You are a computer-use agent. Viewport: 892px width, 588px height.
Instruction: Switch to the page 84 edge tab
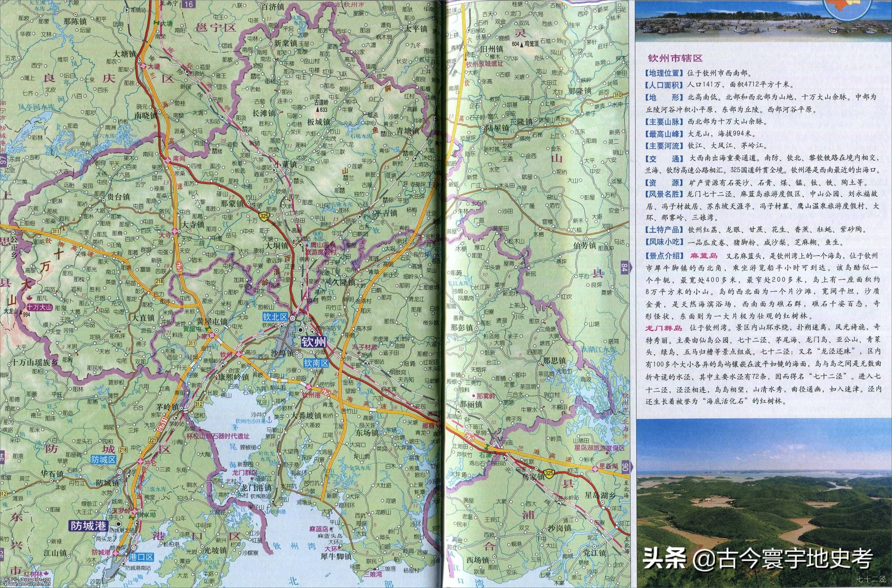coord(625,267)
